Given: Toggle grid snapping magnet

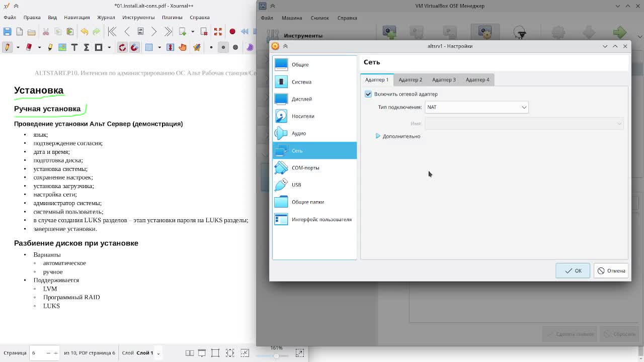Looking at the screenshot, I should click(x=134, y=47).
